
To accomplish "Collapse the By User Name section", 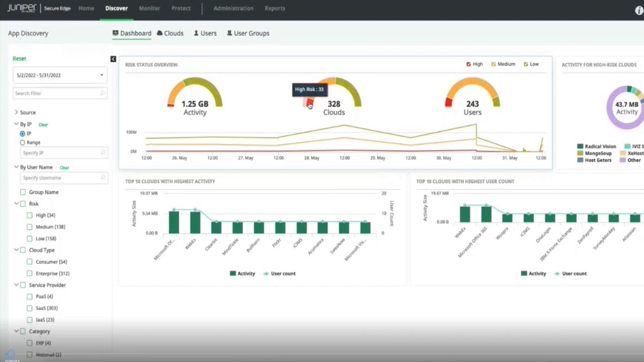I will coord(16,167).
